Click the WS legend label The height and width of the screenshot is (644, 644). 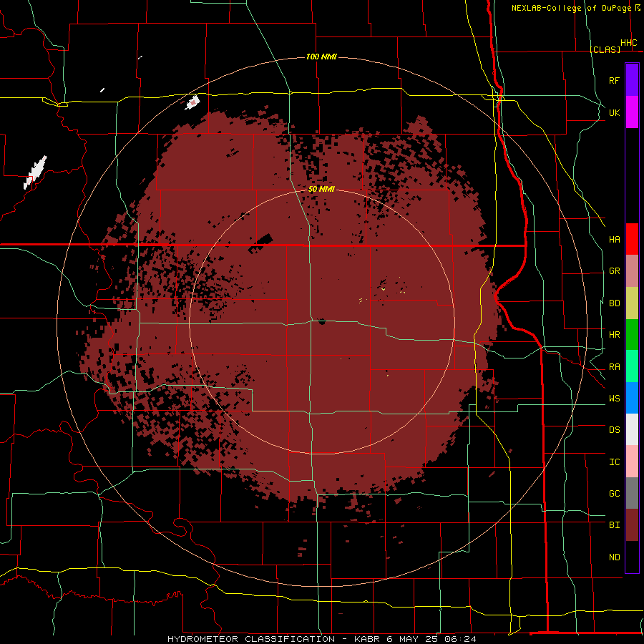(x=614, y=399)
